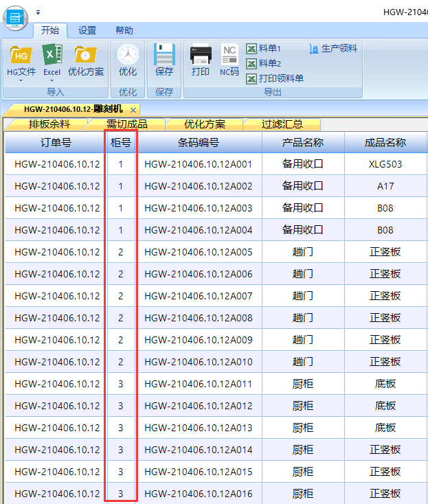The height and width of the screenshot is (504, 428).
Task: Click B08 in row A003
Action: tap(385, 208)
